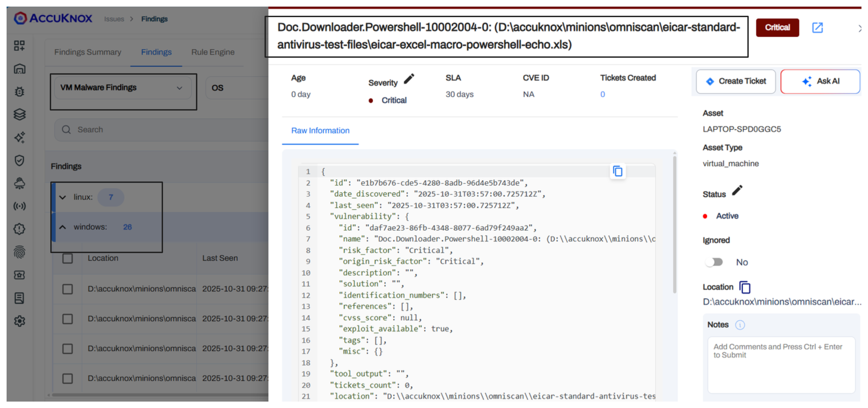Open the dashboard grid icon in the sidebar

point(20,46)
